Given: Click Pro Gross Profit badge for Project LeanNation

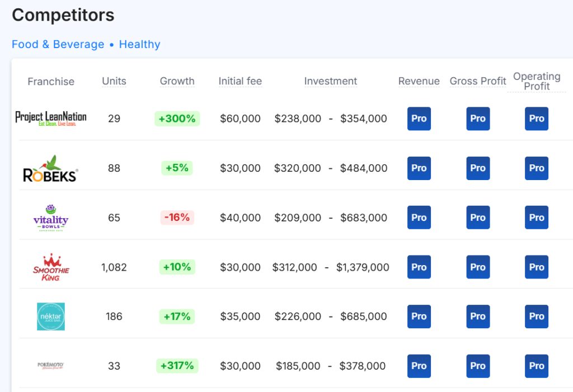Looking at the screenshot, I should click(x=478, y=119).
